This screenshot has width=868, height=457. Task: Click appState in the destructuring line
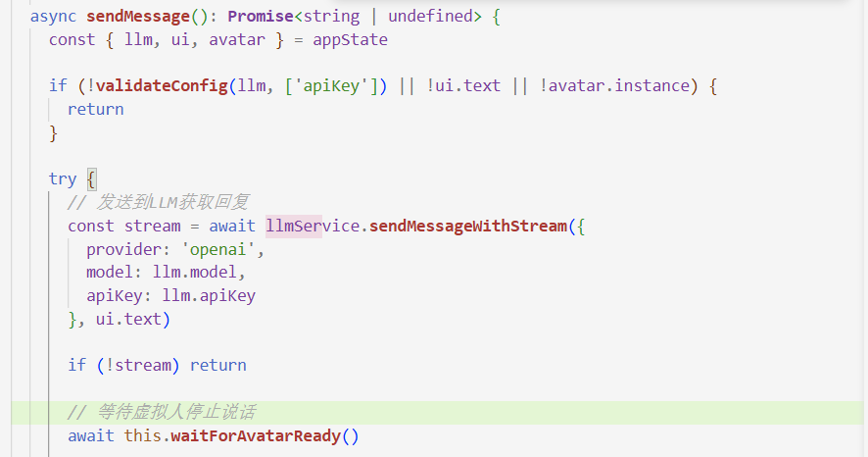point(350,40)
